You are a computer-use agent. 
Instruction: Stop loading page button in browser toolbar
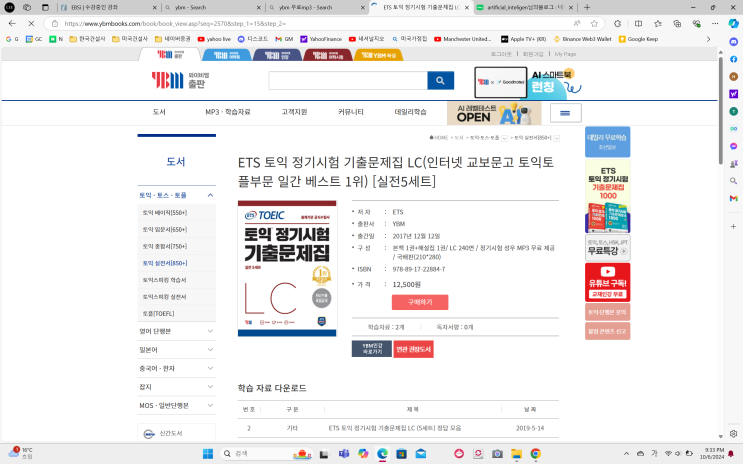point(31,23)
